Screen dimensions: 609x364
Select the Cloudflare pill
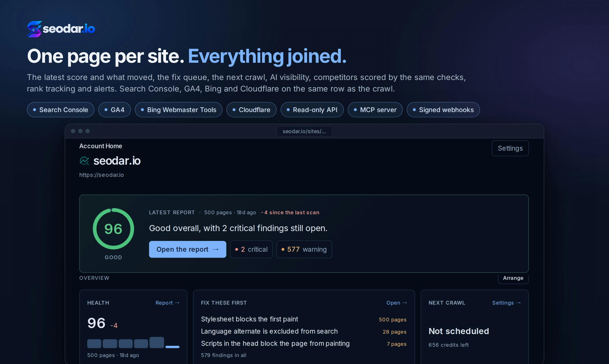pos(252,110)
